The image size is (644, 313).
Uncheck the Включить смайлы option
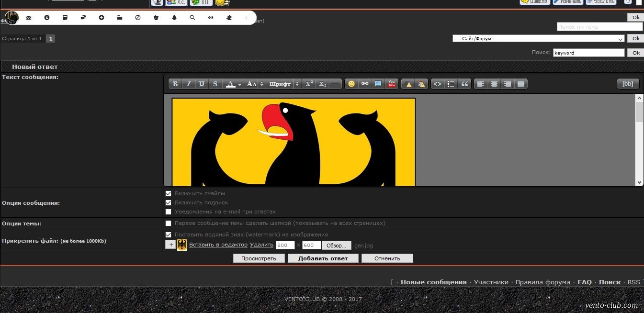click(168, 193)
